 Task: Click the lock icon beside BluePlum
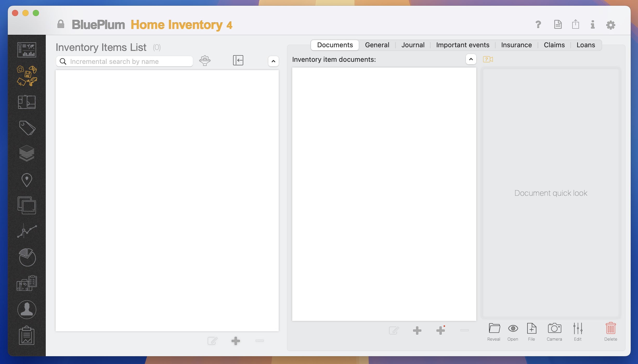(61, 24)
